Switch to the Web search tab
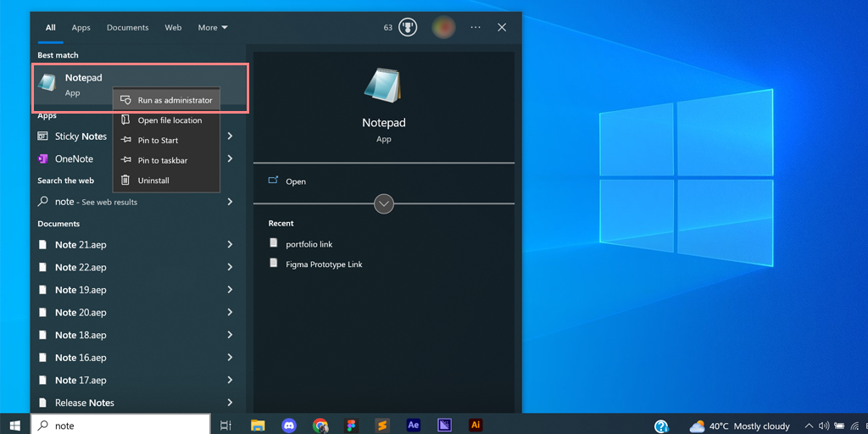The height and width of the screenshot is (434, 868). (x=173, y=28)
